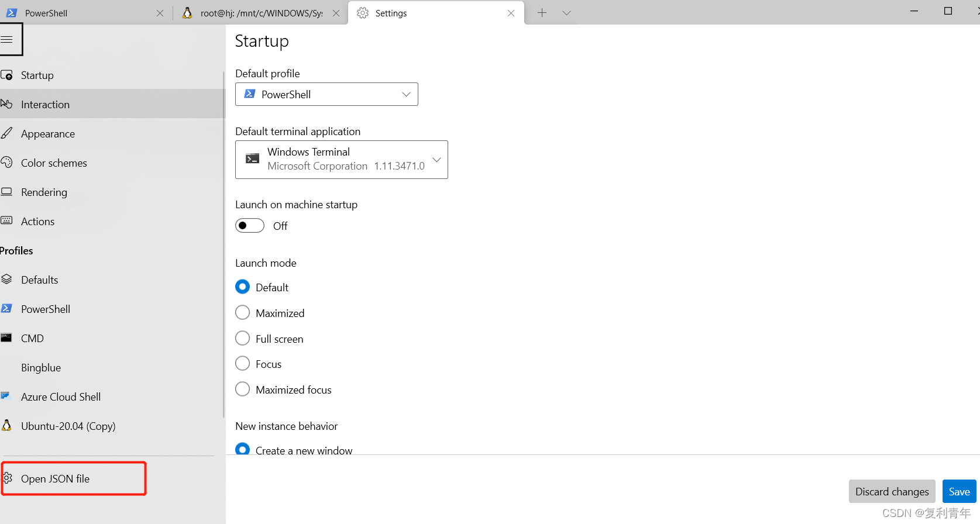The height and width of the screenshot is (524, 980).
Task: Switch to the PowerShell tab
Action: click(x=85, y=13)
